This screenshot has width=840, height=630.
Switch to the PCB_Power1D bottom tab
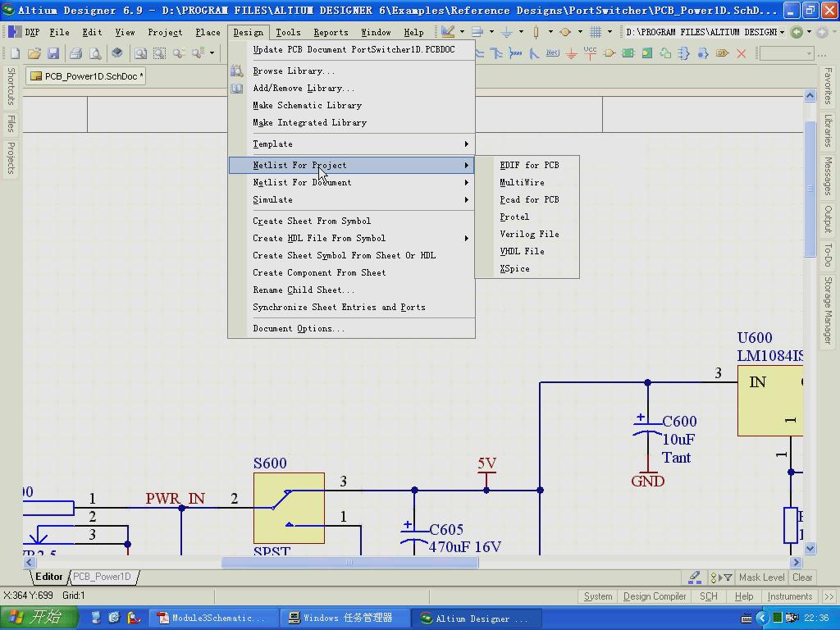(103, 577)
